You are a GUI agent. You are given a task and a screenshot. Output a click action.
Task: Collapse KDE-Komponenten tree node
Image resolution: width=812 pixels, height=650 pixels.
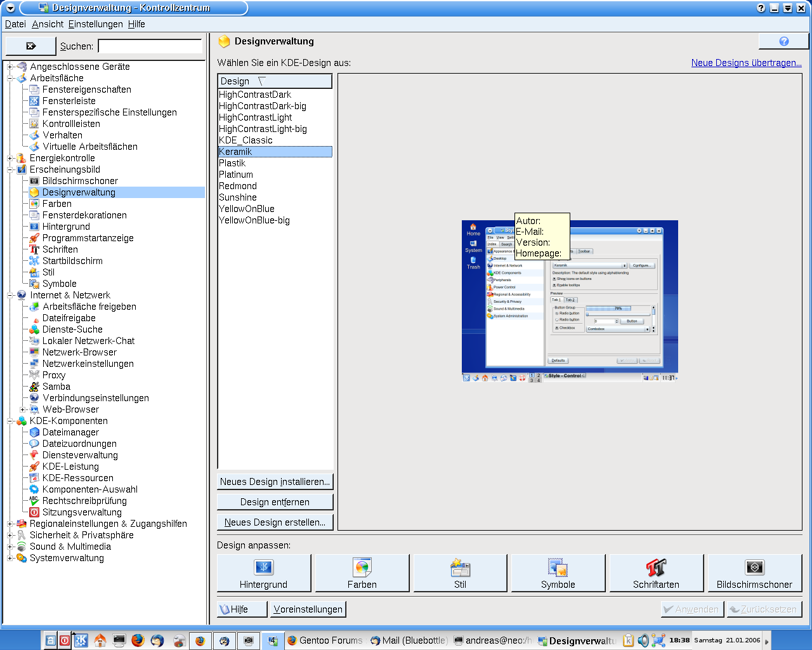10,421
